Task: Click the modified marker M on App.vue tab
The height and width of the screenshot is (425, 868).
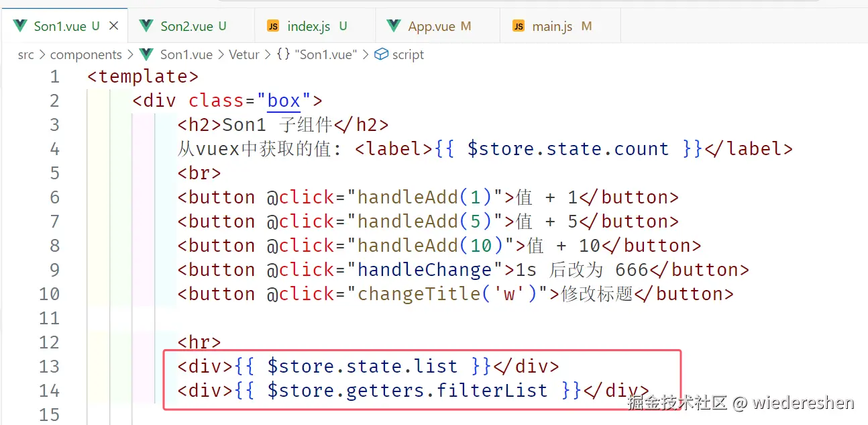Action: [466, 26]
